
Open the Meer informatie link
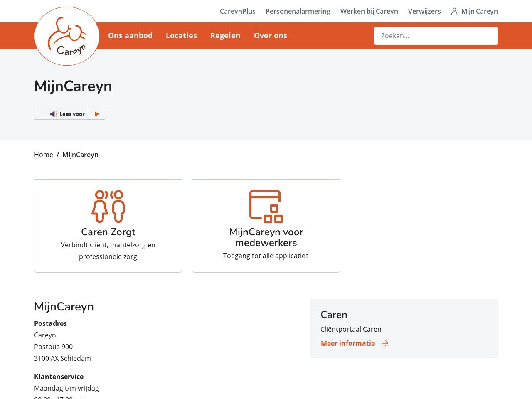pyautogui.click(x=348, y=343)
